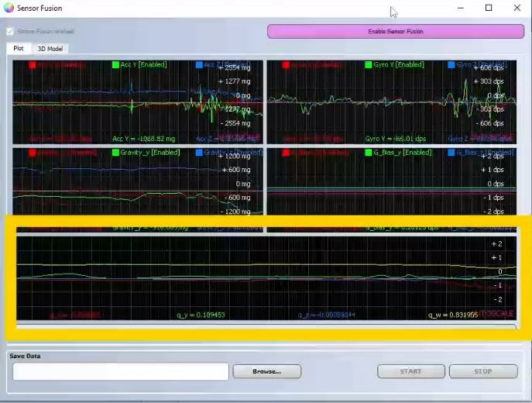Click the START save button
The height and width of the screenshot is (403, 532).
(411, 371)
